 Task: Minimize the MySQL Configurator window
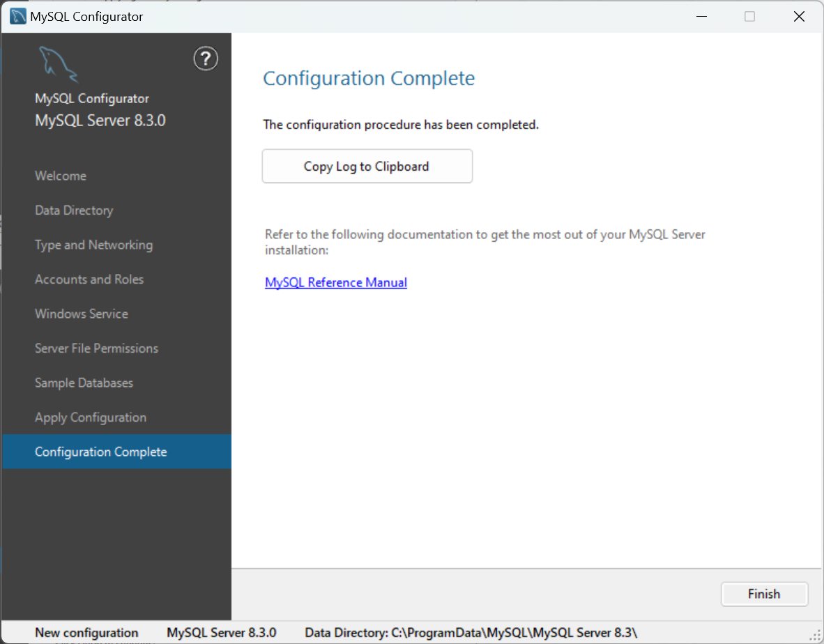(x=701, y=16)
